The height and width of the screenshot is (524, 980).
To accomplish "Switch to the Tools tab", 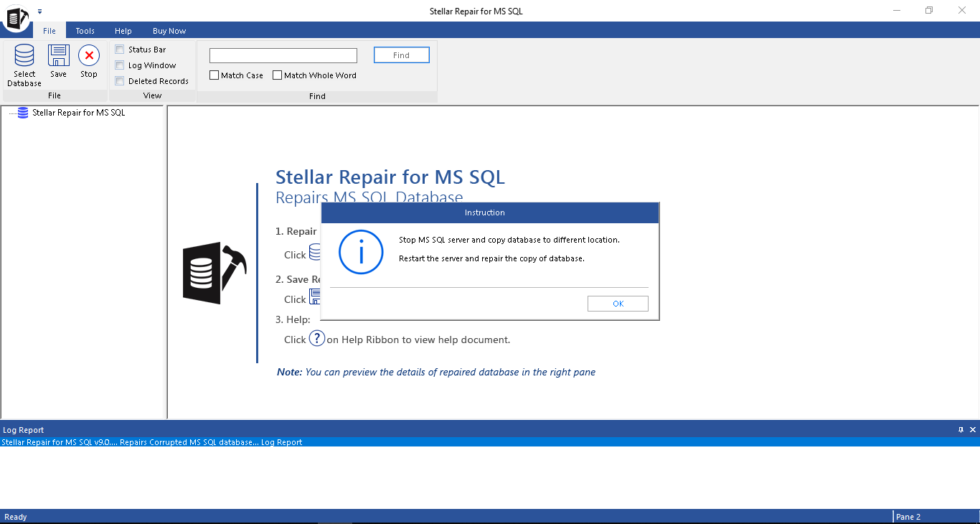I will [85, 31].
